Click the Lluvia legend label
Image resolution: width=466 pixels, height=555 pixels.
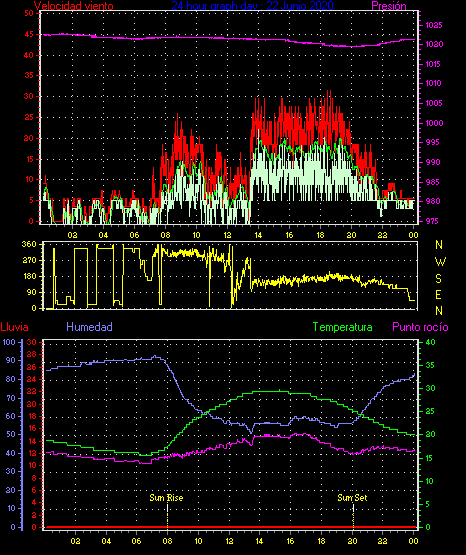coord(15,327)
